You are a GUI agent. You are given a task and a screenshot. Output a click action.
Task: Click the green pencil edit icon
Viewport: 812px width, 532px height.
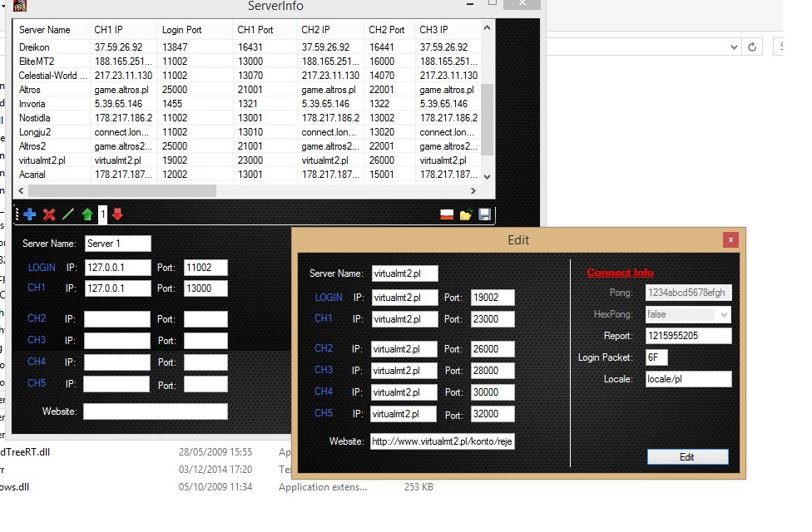68,214
